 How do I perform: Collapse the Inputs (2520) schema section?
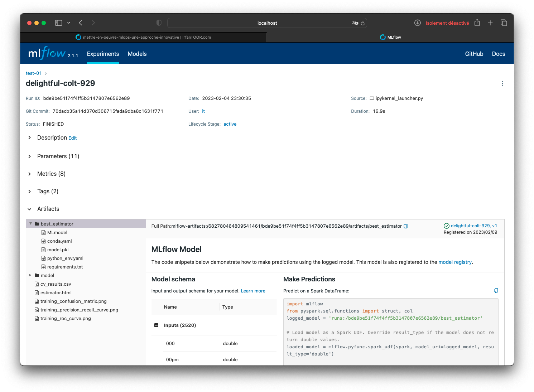156,325
